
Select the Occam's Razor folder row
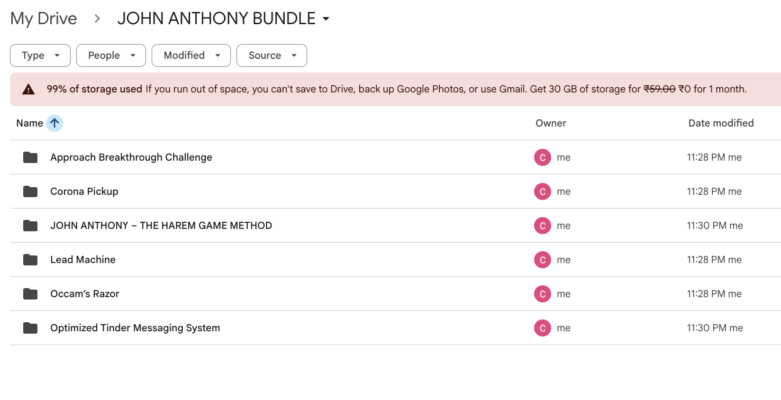300,294
